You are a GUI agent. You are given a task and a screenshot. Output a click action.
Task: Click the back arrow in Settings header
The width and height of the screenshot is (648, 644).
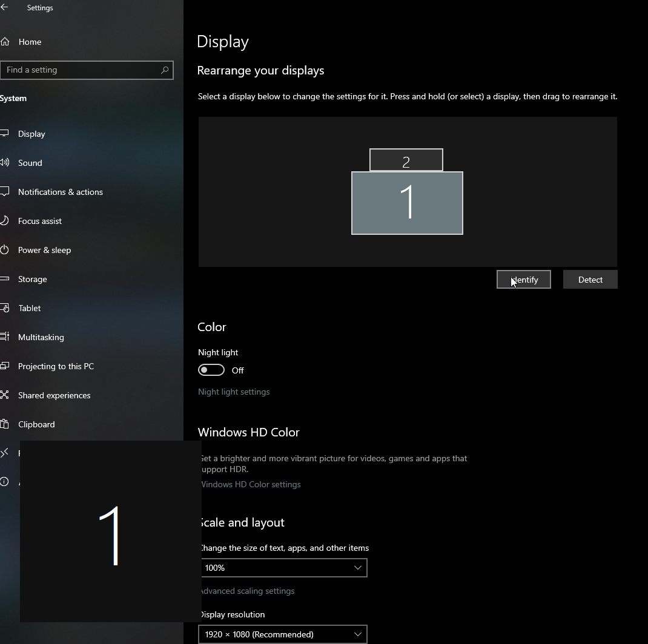pyautogui.click(x=4, y=7)
